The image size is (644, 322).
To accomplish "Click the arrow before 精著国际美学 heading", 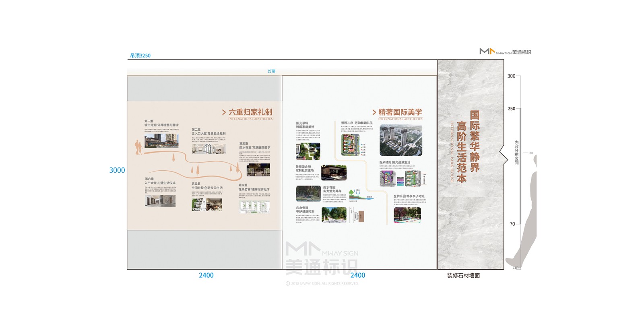I will (x=374, y=113).
